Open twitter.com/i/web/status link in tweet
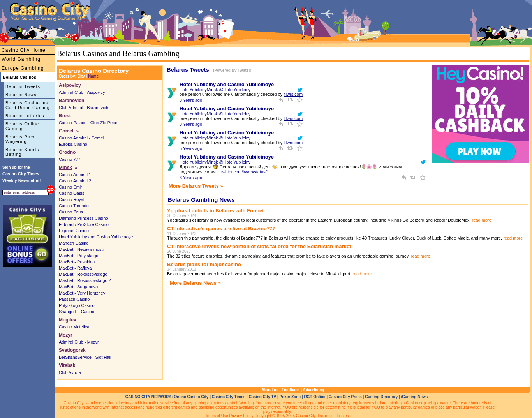Viewport: 532px width, 418px height. coord(247,172)
